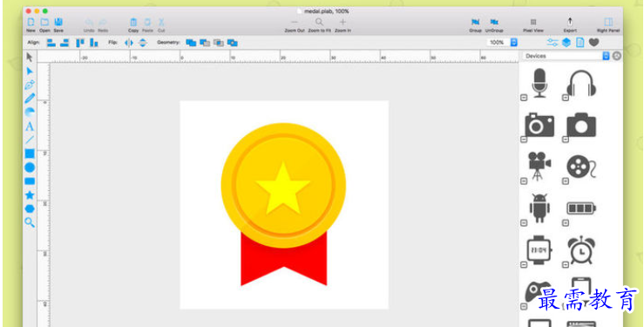Select the Rounded Rectangle tool
The width and height of the screenshot is (644, 327).
coord(30,181)
